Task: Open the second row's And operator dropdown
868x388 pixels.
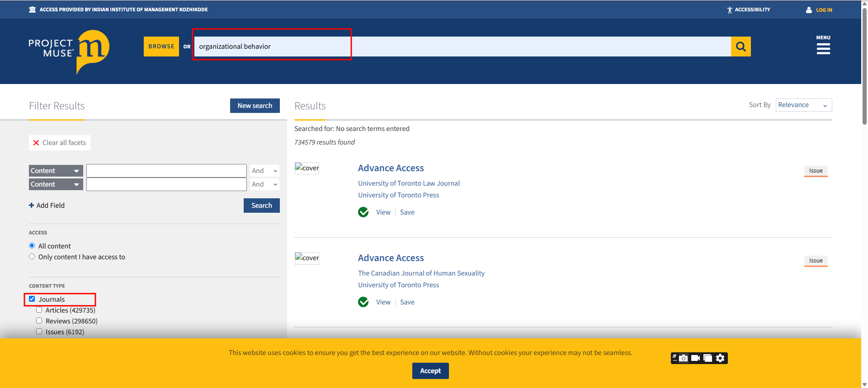Action: [264, 184]
